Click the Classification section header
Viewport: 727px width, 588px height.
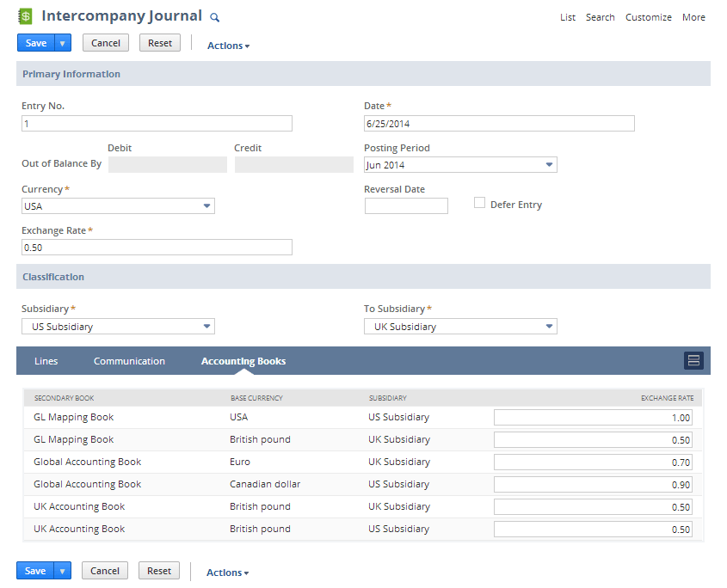point(363,277)
